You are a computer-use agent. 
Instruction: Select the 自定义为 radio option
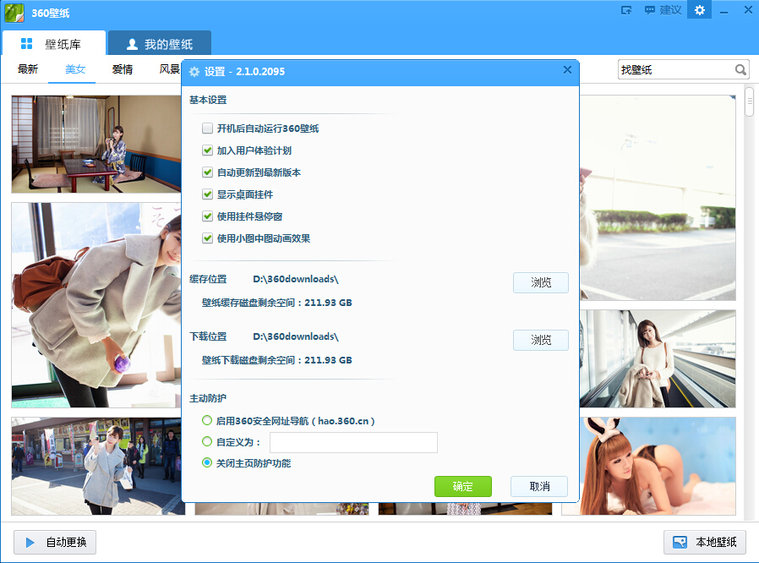(x=207, y=441)
